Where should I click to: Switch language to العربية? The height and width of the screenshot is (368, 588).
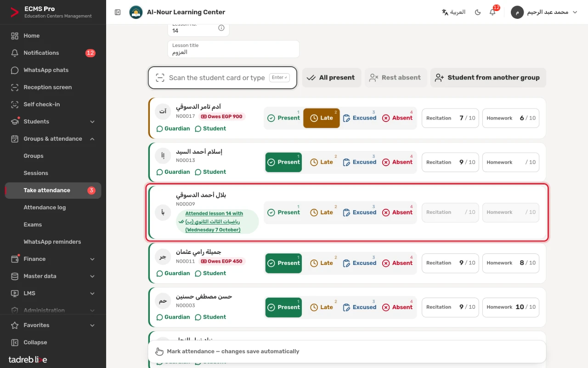point(453,12)
